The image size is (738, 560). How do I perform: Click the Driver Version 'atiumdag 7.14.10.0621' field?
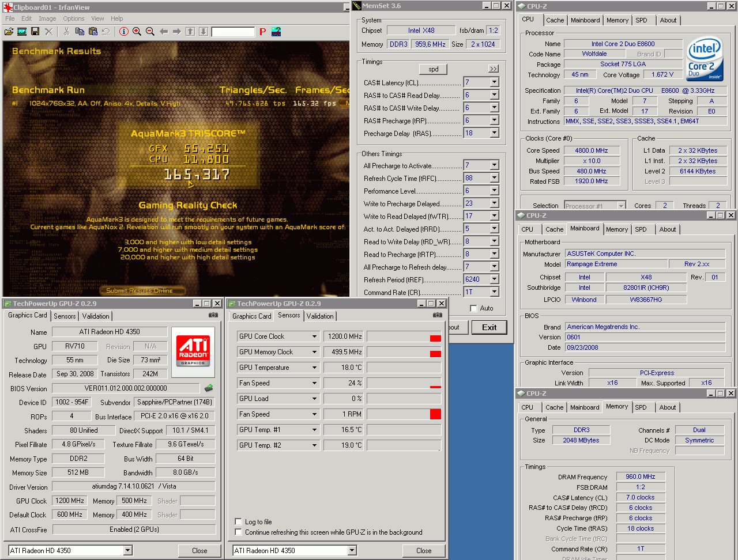coord(134,486)
